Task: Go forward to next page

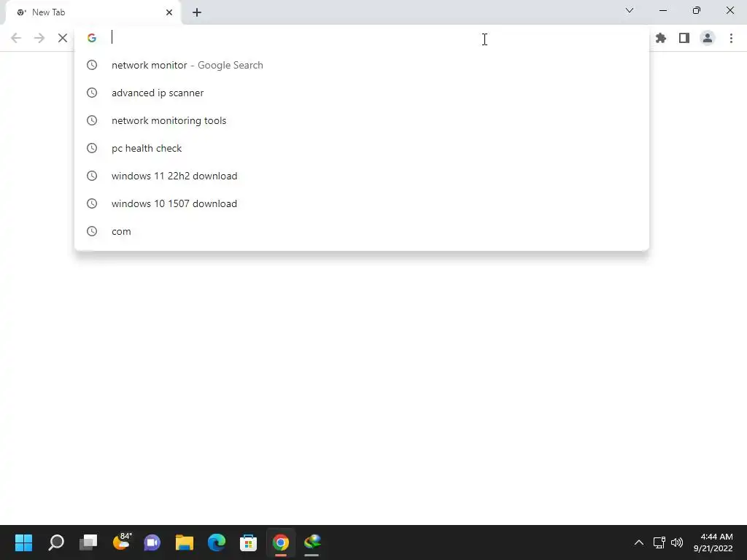Action: click(39, 38)
